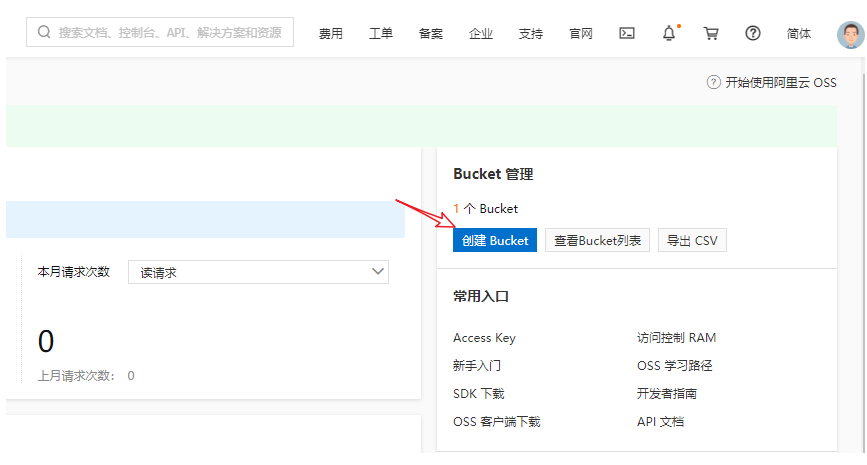The width and height of the screenshot is (867, 465).
Task: Click the Bucket 管理 heading
Action: pyautogui.click(x=493, y=174)
